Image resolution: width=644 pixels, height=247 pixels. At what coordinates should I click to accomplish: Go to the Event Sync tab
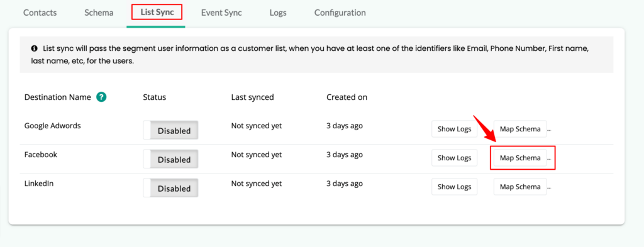coord(221,13)
